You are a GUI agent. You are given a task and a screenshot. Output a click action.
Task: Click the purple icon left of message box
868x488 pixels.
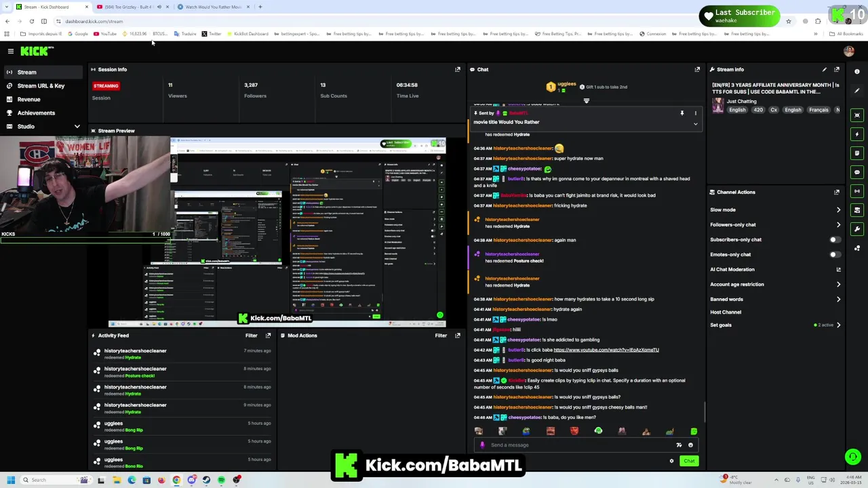[482, 445]
